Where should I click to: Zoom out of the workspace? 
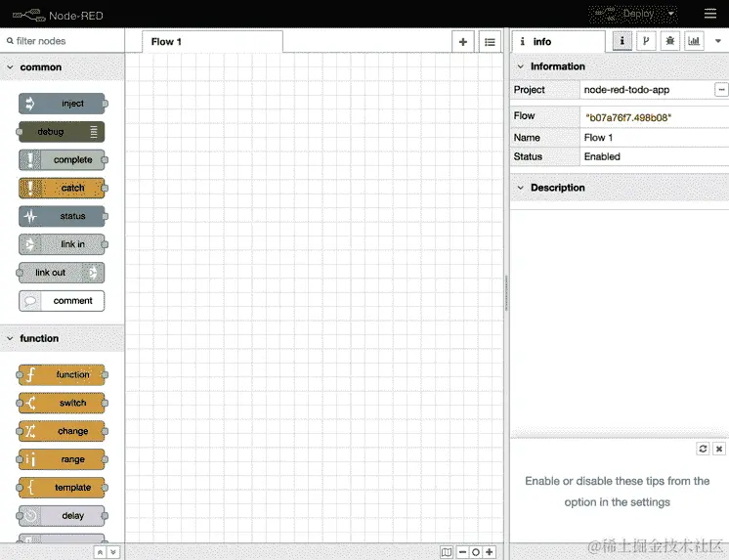[x=462, y=552]
